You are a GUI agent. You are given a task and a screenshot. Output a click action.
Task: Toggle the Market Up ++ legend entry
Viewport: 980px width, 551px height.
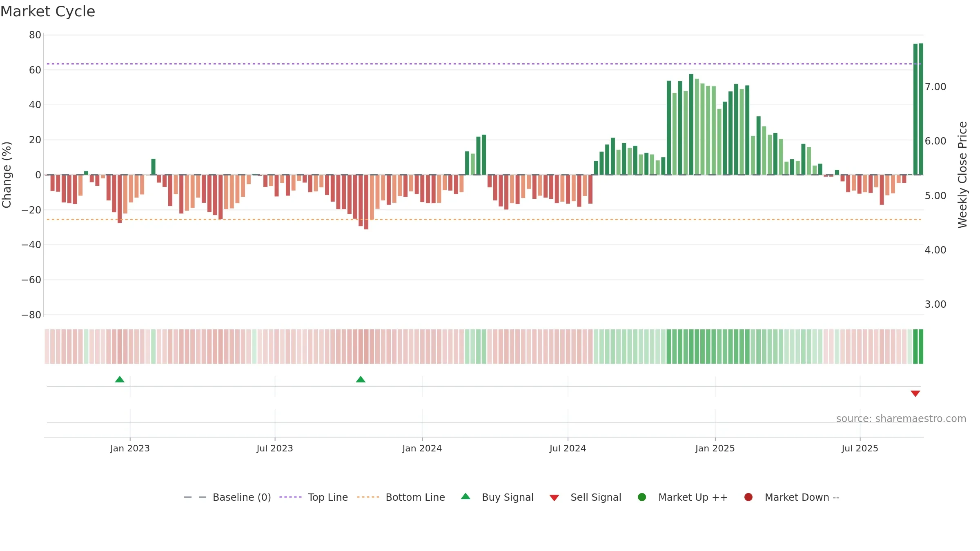(x=682, y=497)
